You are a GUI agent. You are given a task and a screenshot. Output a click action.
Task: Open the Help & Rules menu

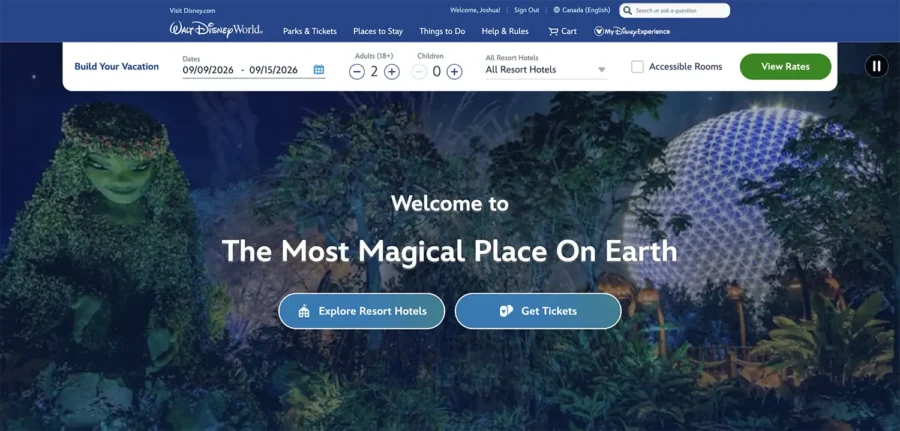505,32
